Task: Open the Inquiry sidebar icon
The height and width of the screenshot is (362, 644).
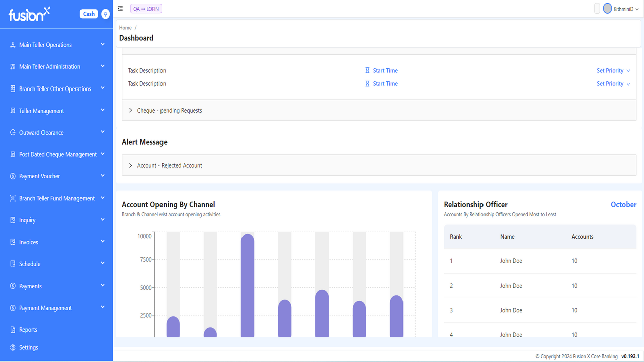Action: tap(12, 220)
